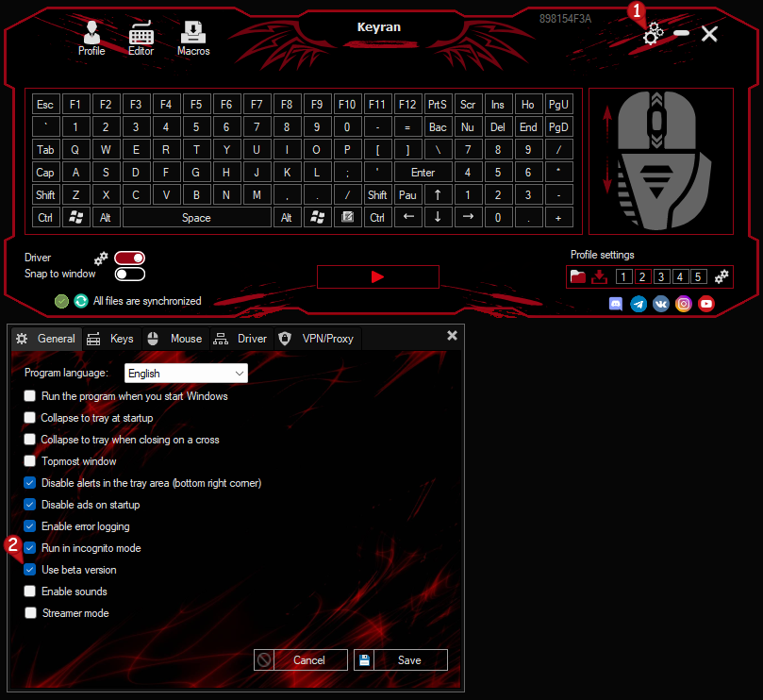The image size is (763, 700).
Task: Toggle Snap to window switch
Action: point(129,275)
